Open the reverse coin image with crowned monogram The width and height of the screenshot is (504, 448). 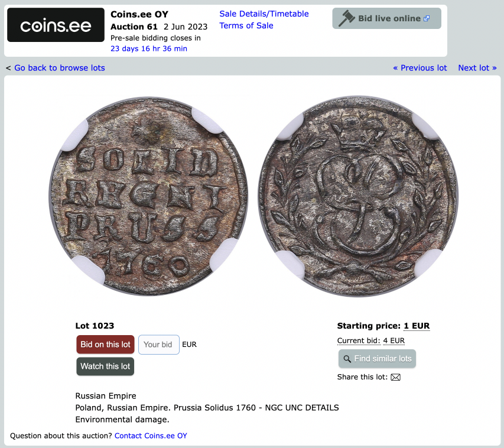[x=359, y=196]
